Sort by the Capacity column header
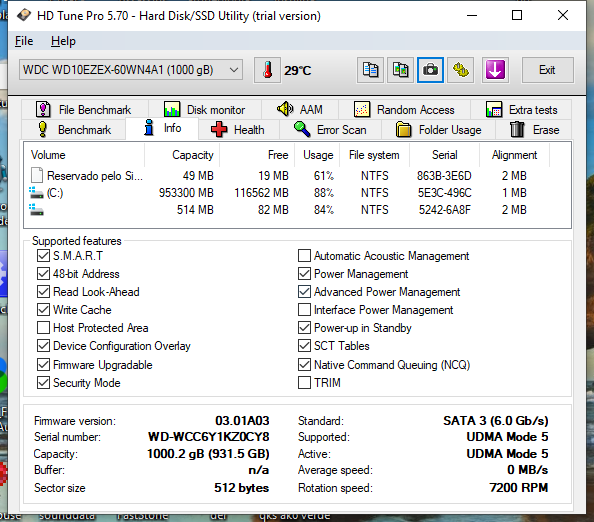This screenshot has width=594, height=522. click(182, 155)
